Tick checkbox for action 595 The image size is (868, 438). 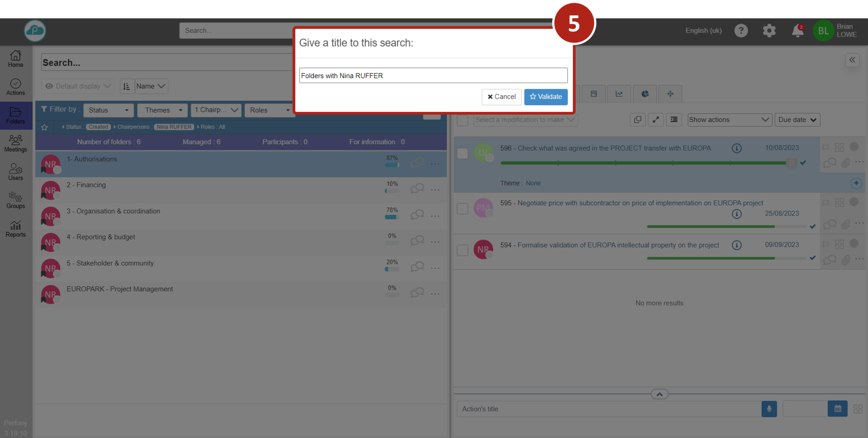tap(462, 208)
